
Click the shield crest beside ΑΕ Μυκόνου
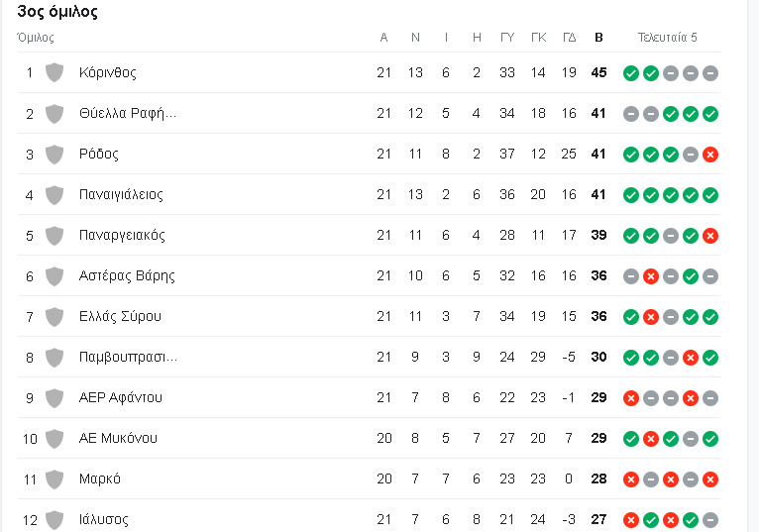point(54,439)
